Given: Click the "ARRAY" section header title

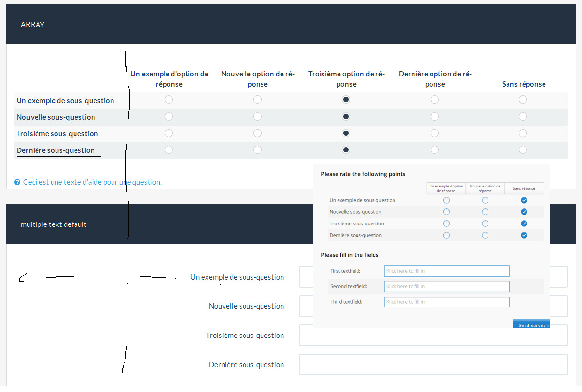Looking at the screenshot, I should pyautogui.click(x=33, y=25).
